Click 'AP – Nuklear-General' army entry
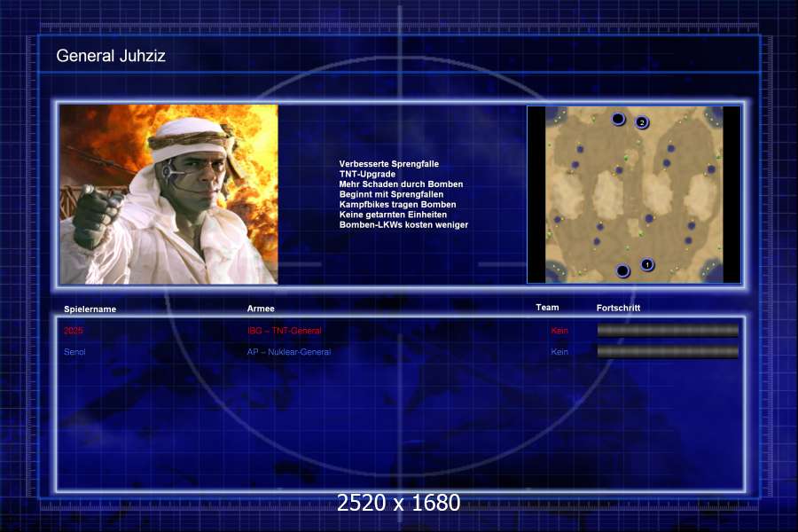Screen dimensions: 798x532 coord(289,352)
